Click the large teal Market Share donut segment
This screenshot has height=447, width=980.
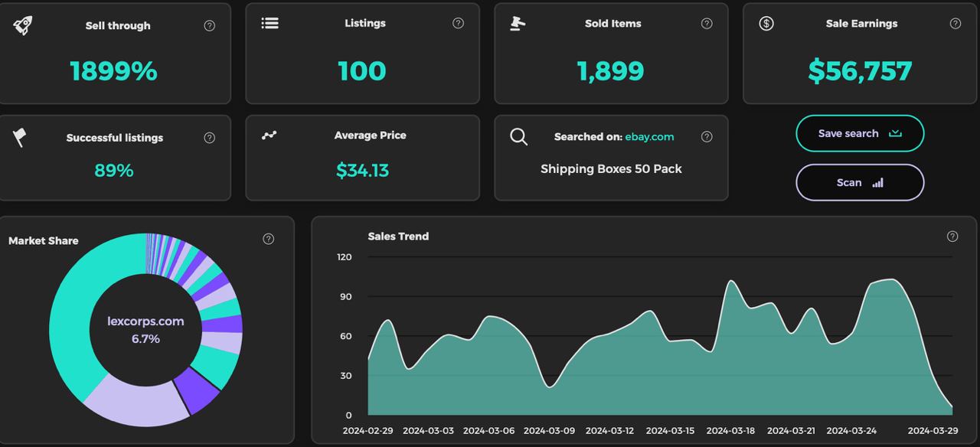click(77, 306)
